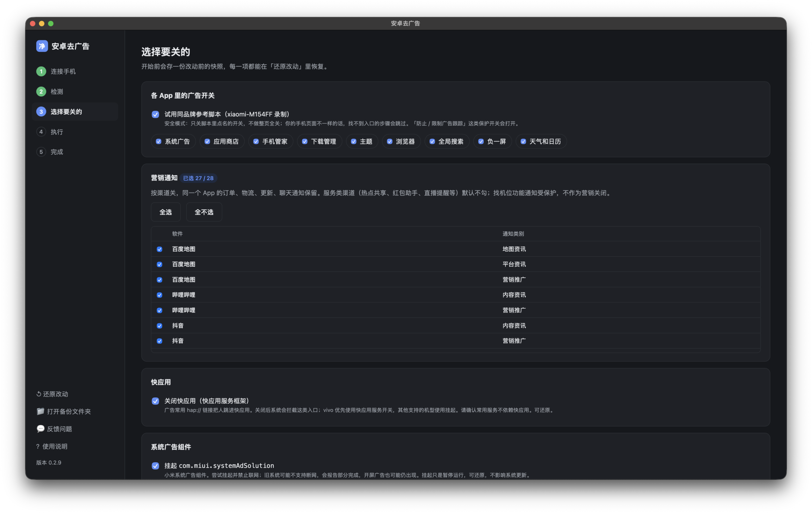Click the 全选 button
This screenshot has height=513, width=812.
[x=166, y=212]
